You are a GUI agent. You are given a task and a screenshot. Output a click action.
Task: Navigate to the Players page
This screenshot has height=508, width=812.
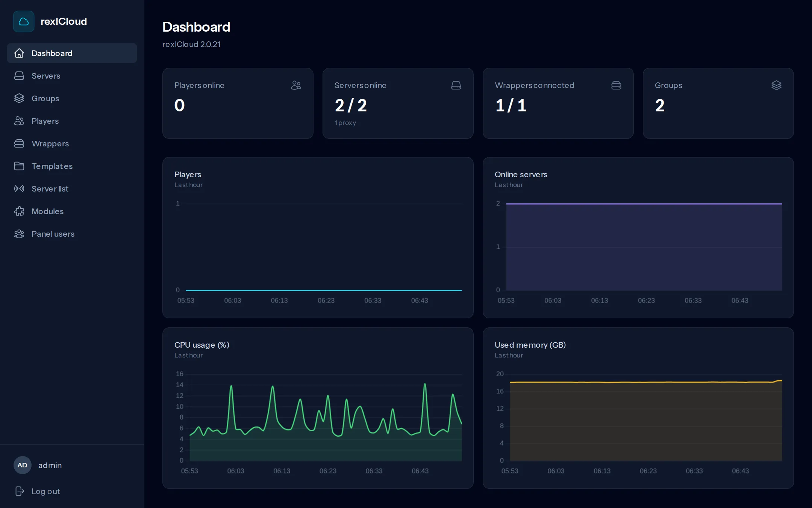pos(72,121)
